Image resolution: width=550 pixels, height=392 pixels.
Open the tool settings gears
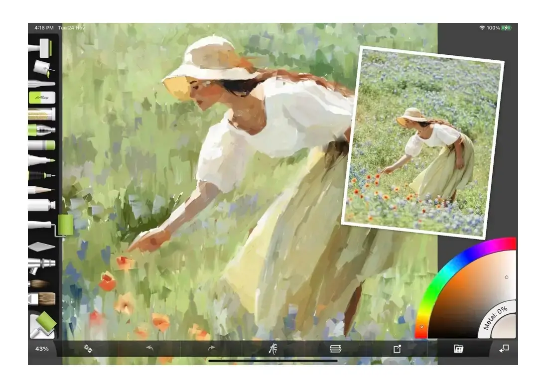[88, 349]
